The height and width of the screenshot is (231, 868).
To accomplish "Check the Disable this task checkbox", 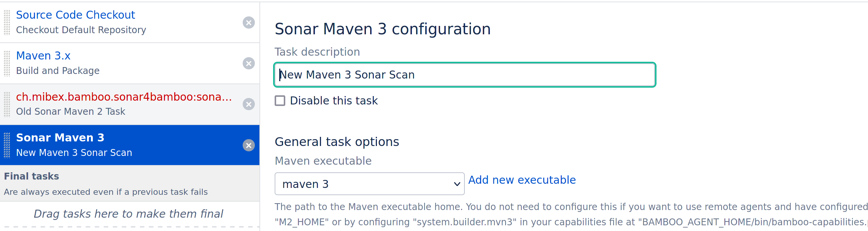I will pyautogui.click(x=280, y=101).
